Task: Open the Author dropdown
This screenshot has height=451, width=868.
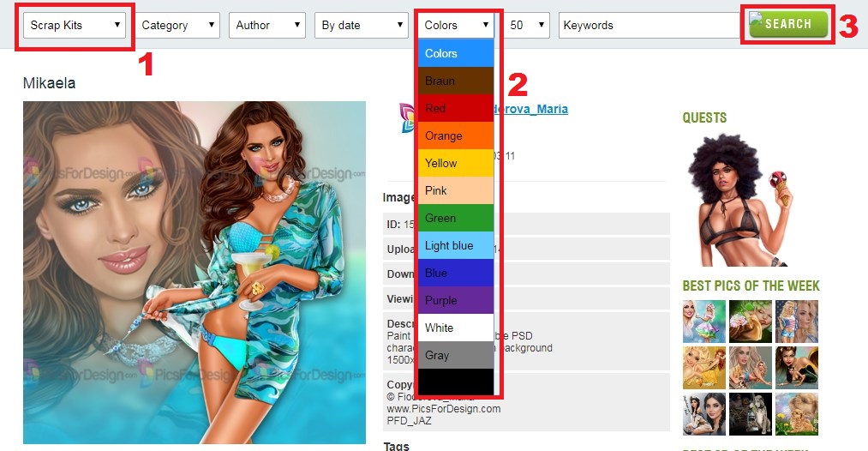Action: pyautogui.click(x=267, y=25)
